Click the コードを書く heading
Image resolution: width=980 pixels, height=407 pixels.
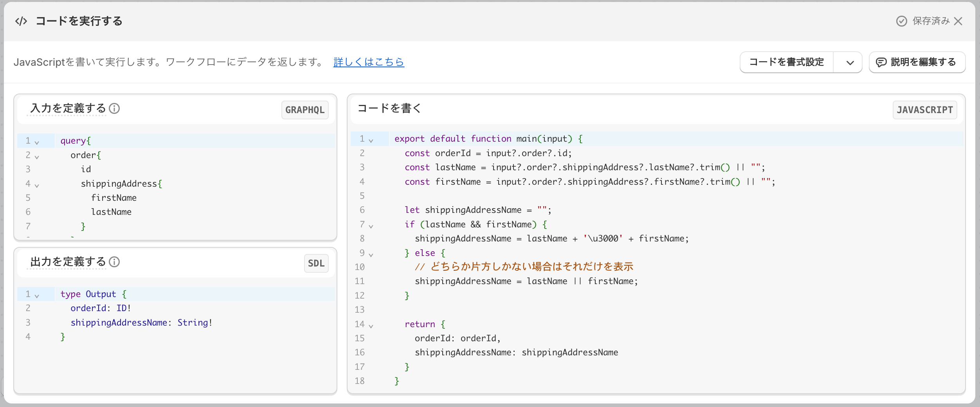[389, 108]
